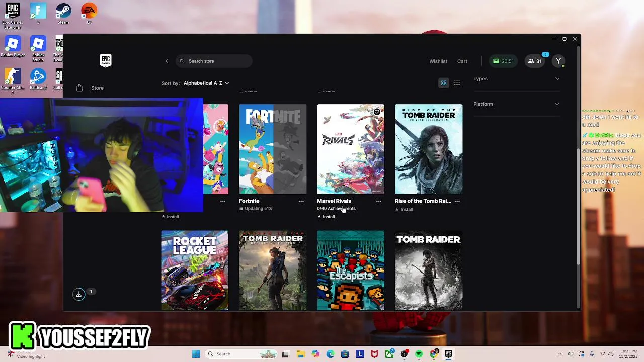Open the Battle.net desktop shortcut

click(38, 79)
